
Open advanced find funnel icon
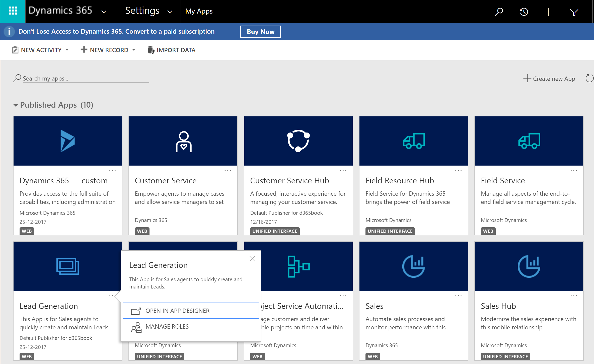574,12
